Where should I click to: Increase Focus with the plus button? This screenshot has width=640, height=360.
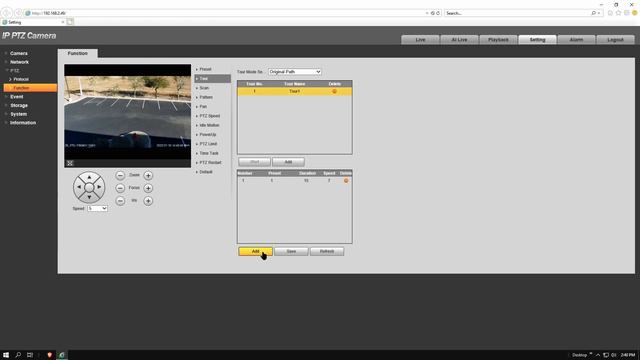coord(148,188)
